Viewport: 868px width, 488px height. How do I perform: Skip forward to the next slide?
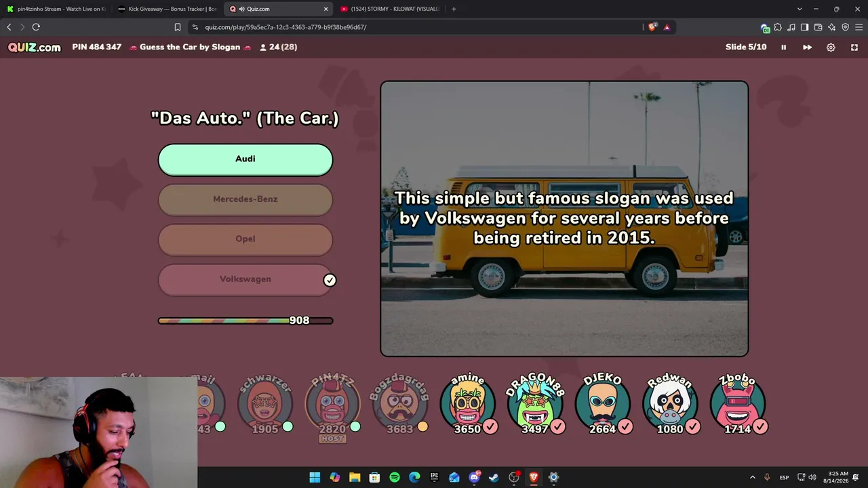(x=807, y=47)
